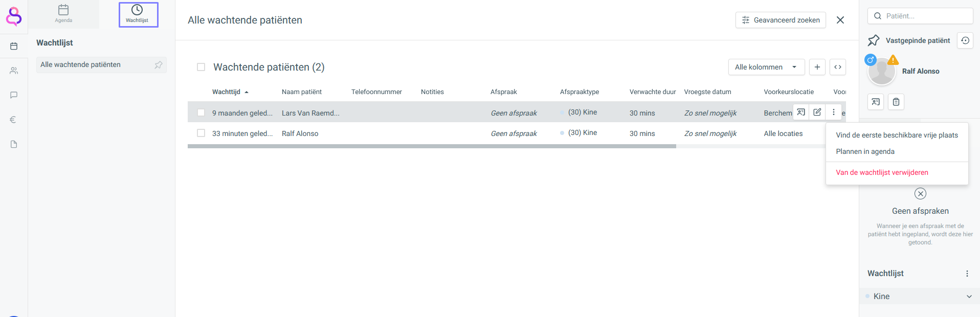Click the three-dots menu in Lars row
980x317 pixels.
(834, 112)
